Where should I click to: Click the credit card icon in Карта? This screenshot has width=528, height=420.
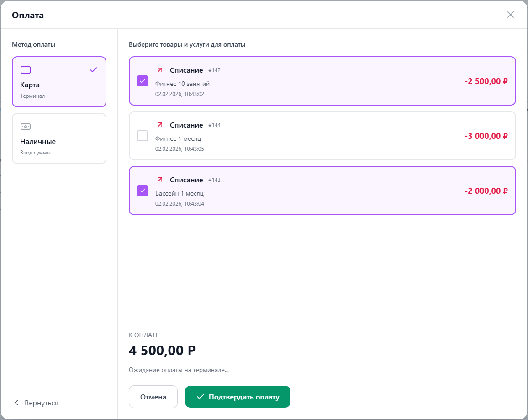[26, 70]
